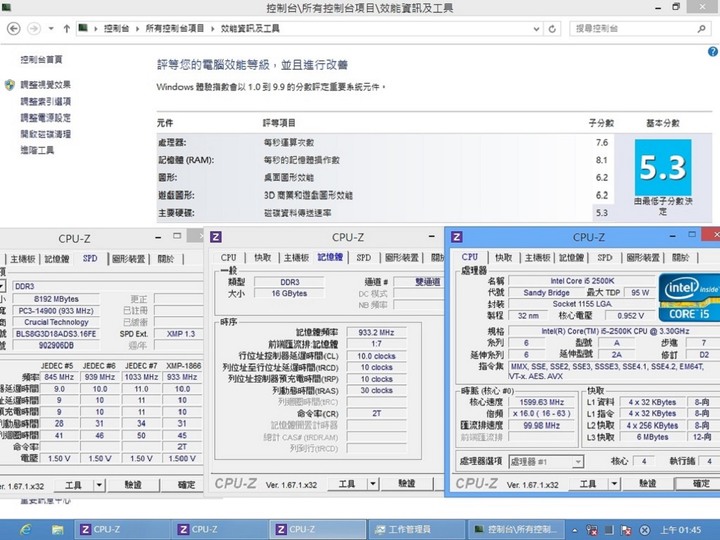Open Internet Explorer from taskbar
Screen dimensions: 720x540
click(25, 530)
